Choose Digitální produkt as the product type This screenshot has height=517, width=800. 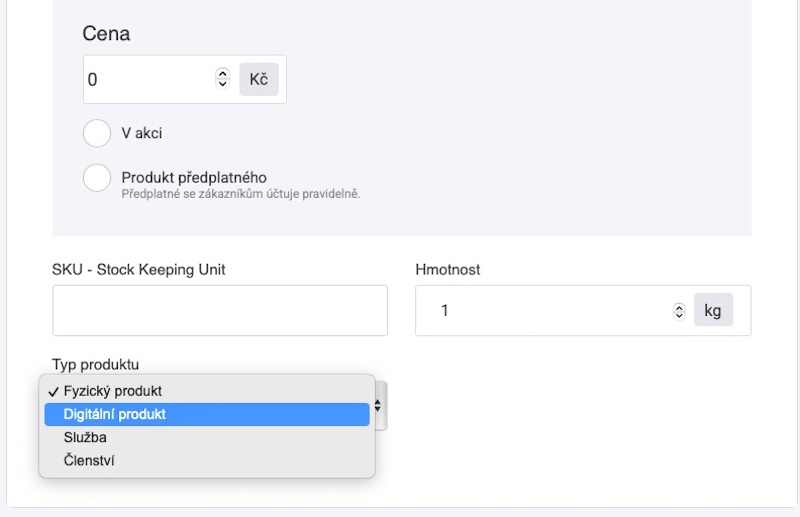[114, 414]
